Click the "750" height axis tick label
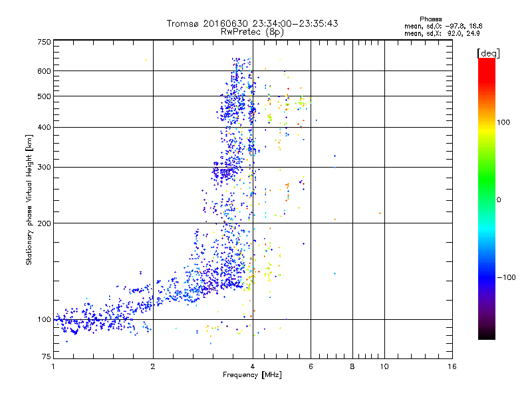This screenshot has height=399, width=532. click(x=44, y=42)
